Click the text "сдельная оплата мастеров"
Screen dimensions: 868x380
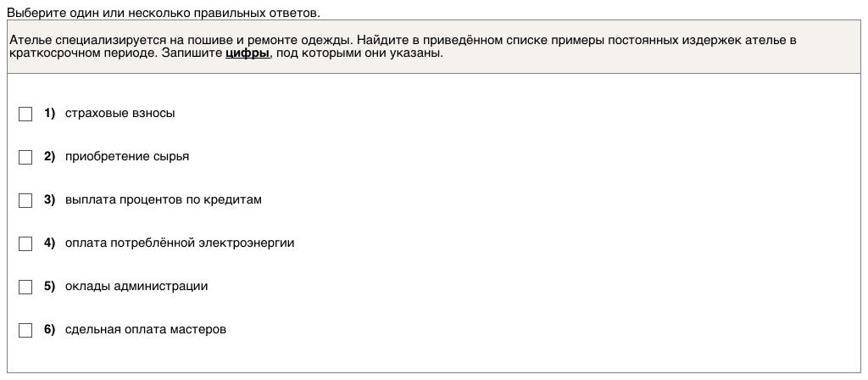146,329
